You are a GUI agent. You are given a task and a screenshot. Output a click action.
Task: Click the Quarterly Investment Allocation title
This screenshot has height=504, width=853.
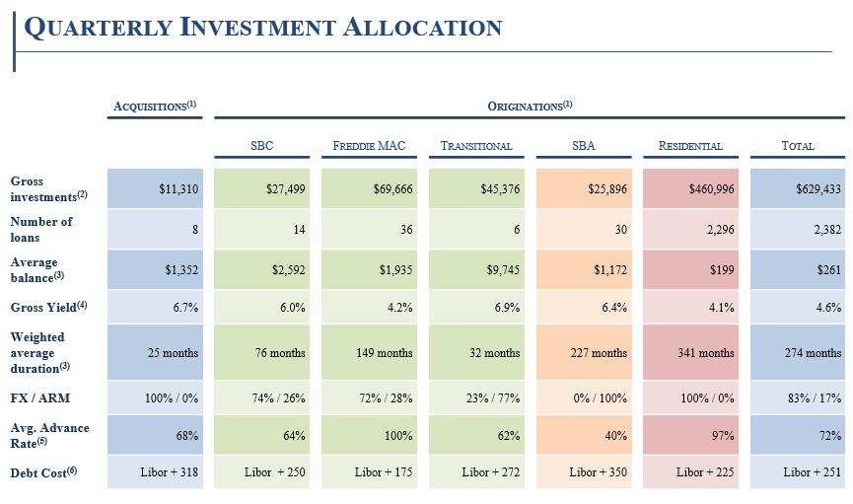click(262, 28)
